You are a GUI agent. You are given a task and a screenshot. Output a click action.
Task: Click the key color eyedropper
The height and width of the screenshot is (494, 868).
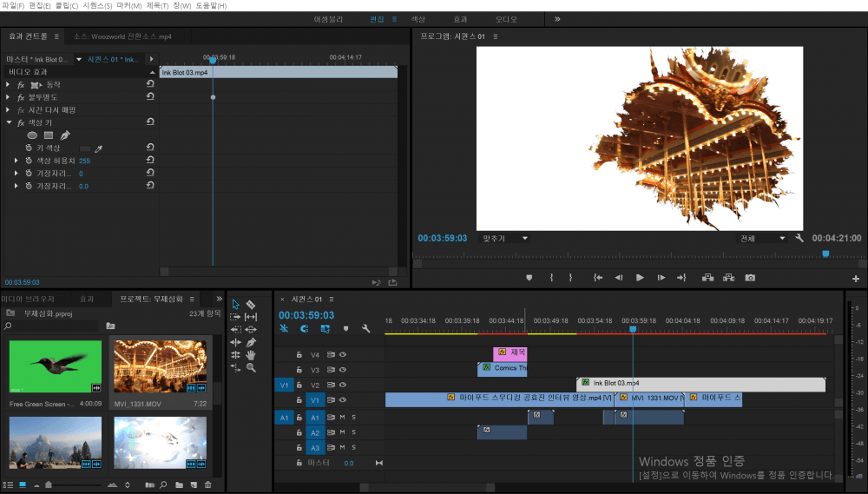click(98, 148)
